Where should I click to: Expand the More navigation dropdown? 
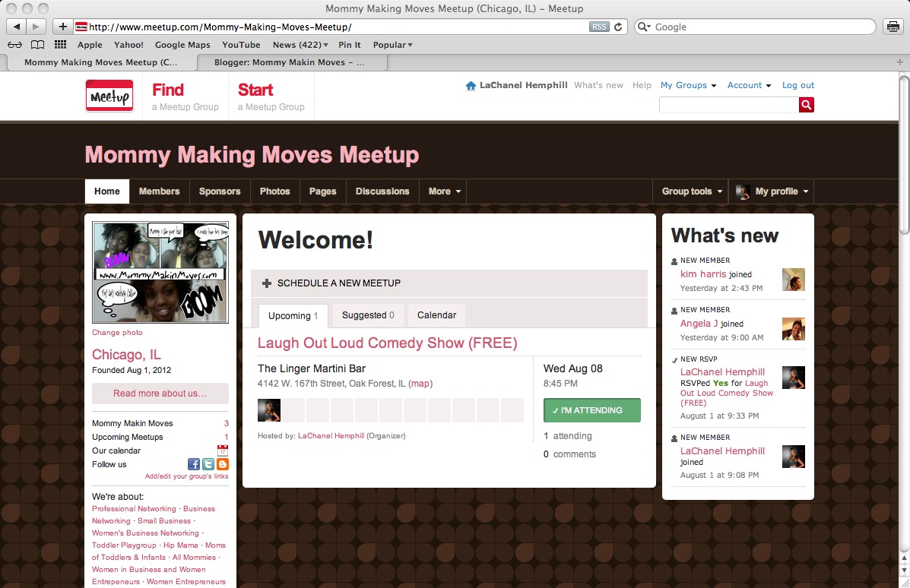point(444,191)
